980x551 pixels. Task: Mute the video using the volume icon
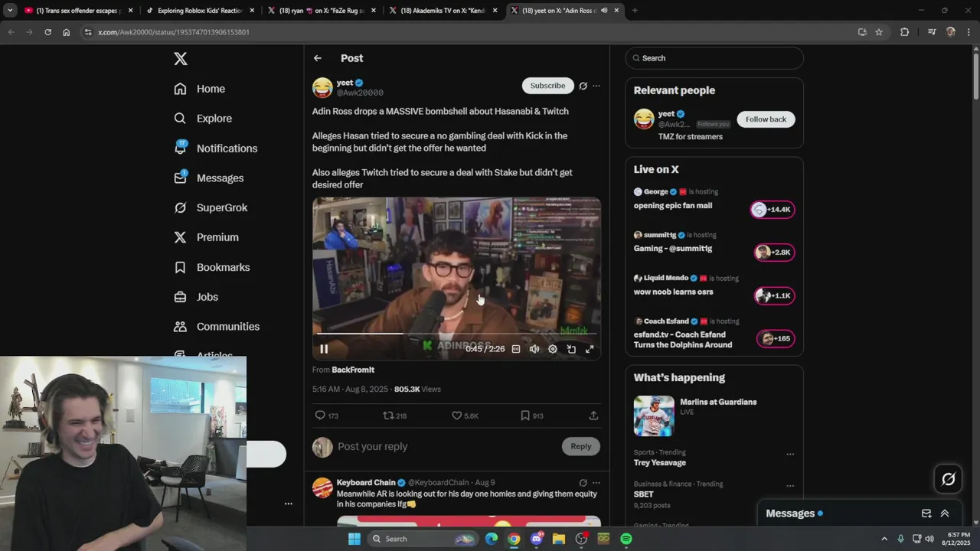[534, 349]
